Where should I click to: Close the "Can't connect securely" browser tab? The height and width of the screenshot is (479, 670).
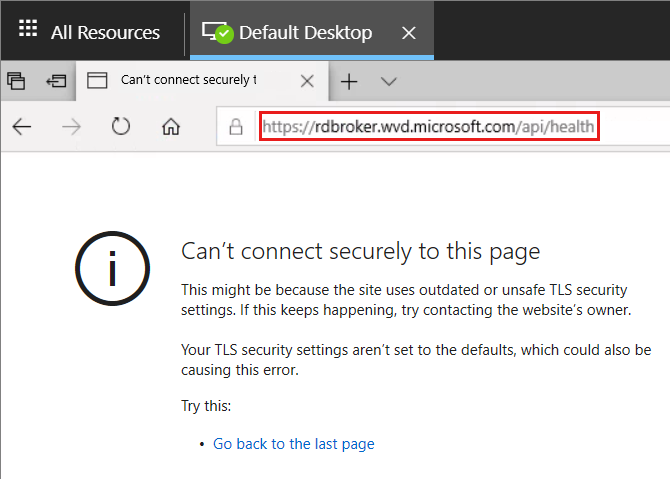307,81
